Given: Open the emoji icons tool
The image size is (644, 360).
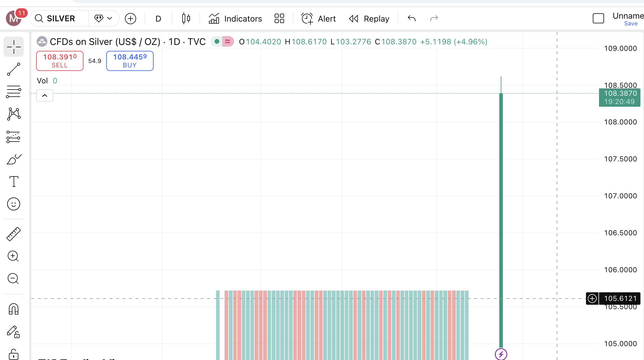Looking at the screenshot, I should (x=14, y=204).
